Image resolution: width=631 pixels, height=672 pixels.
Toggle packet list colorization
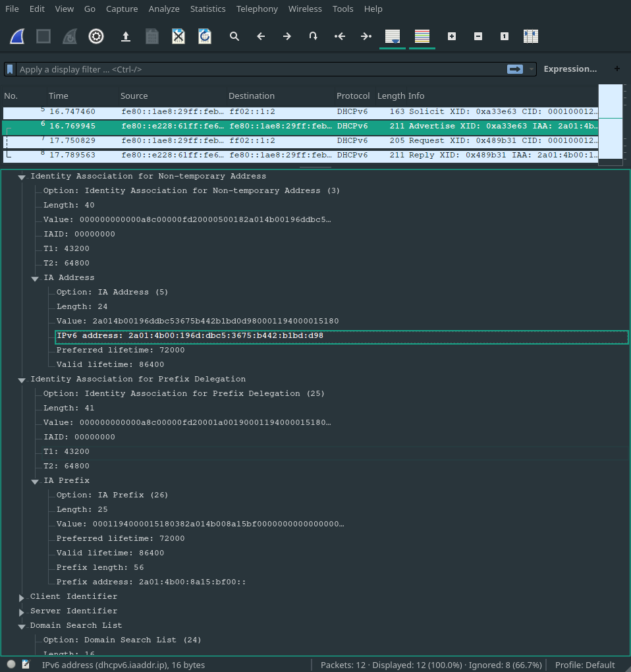422,36
